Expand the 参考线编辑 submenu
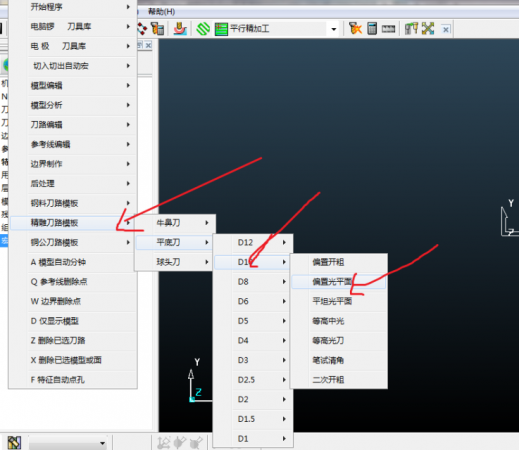519x450 pixels. click(x=73, y=144)
